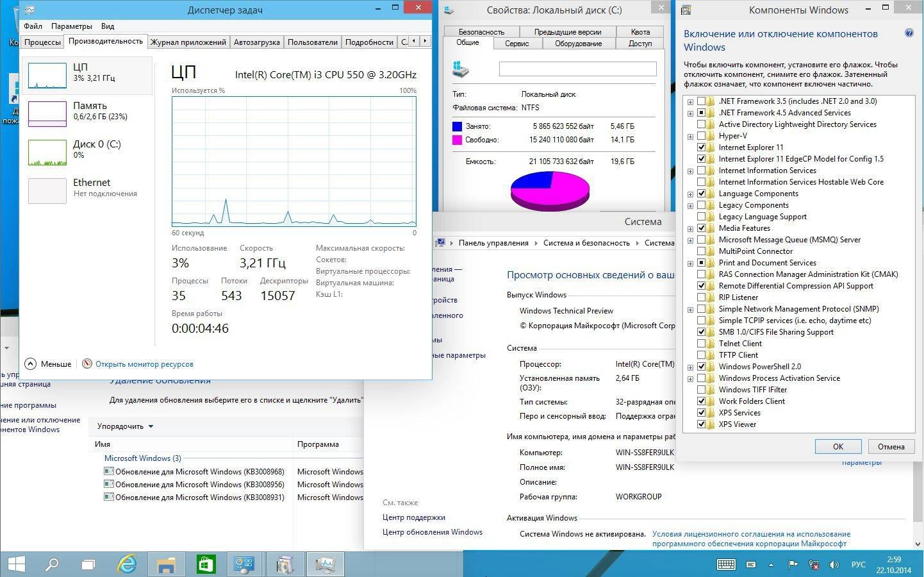Screen dimensions: 924x577
Task: Click the volume icon in system tray
Action: coord(834,565)
